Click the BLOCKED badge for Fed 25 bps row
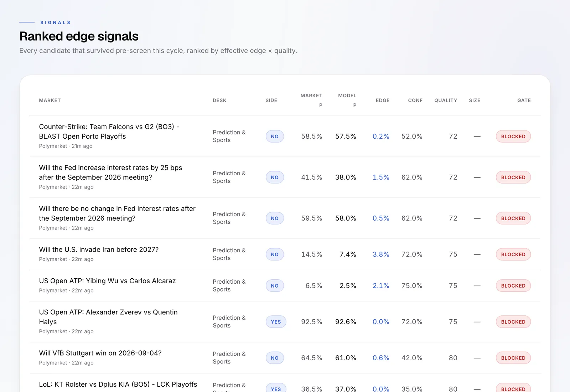Screen dimensions: 570x392 [x=513, y=177]
